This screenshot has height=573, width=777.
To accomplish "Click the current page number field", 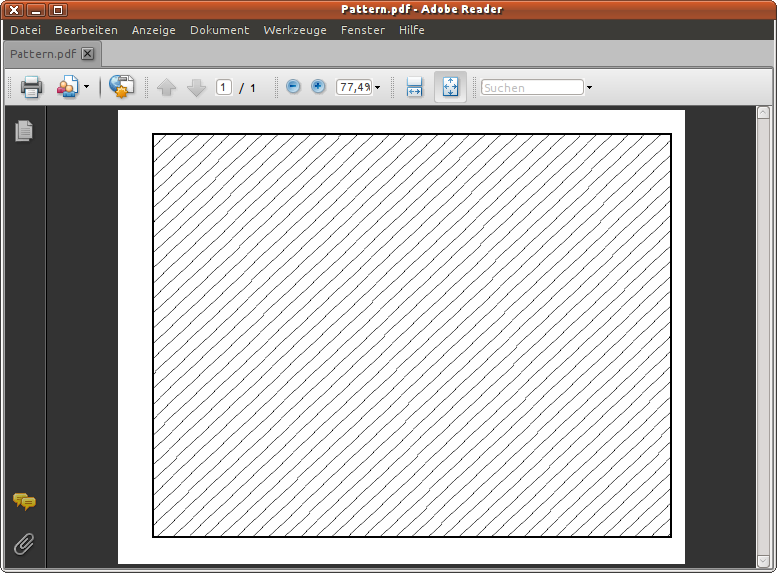I will click(224, 88).
